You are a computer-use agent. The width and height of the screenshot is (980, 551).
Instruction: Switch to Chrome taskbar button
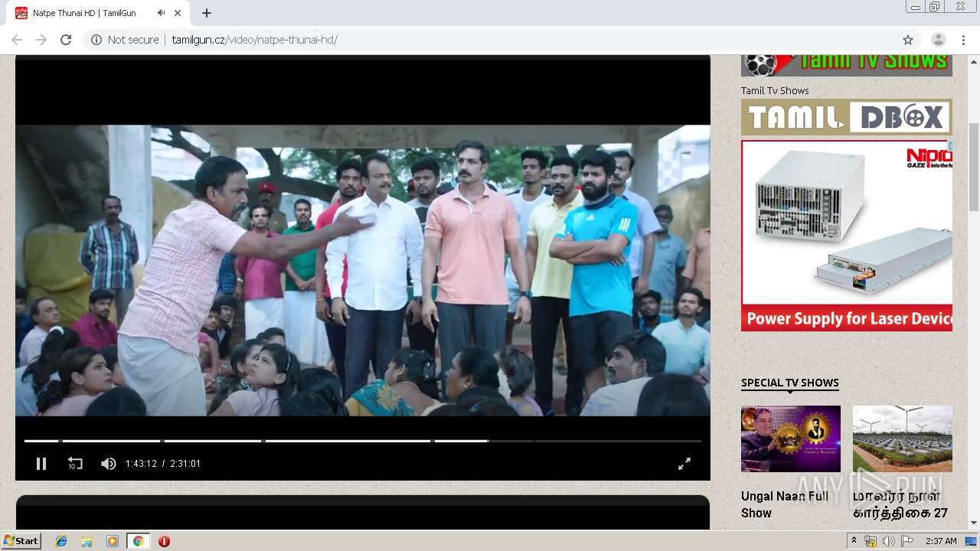tap(138, 541)
